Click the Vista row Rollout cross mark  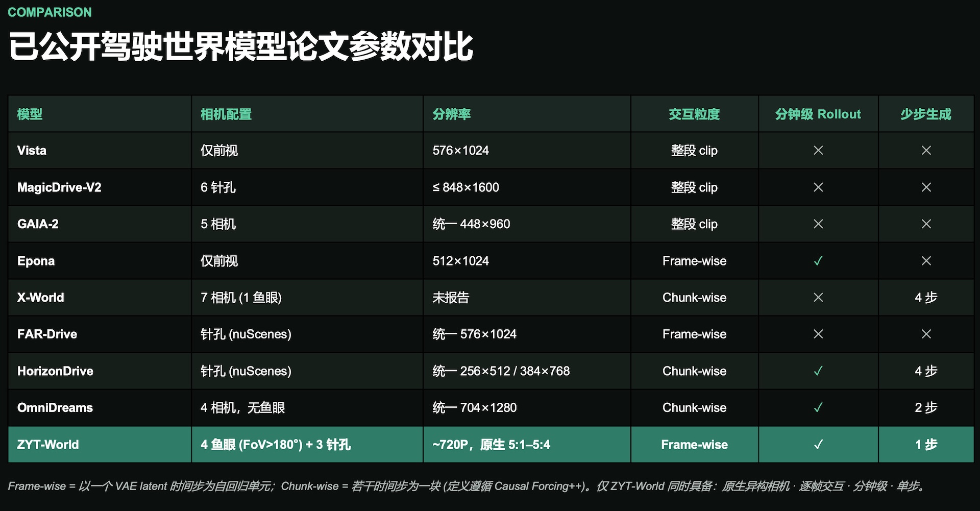click(x=818, y=151)
